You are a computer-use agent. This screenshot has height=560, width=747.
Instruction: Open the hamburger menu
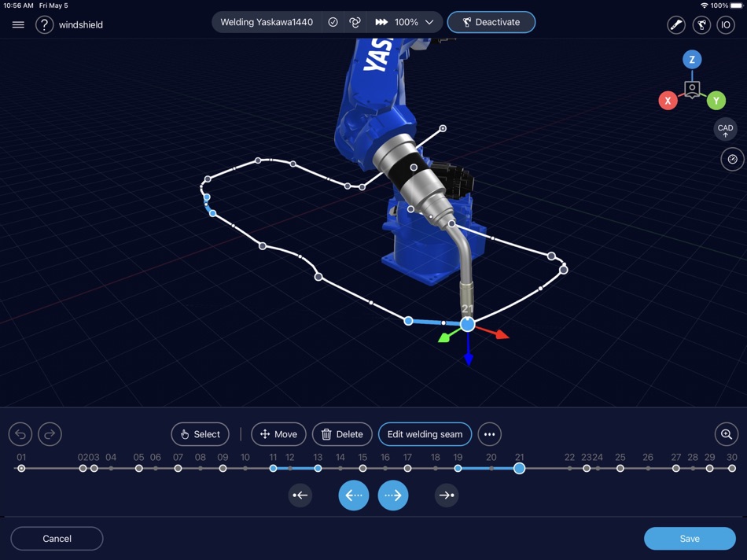point(18,25)
